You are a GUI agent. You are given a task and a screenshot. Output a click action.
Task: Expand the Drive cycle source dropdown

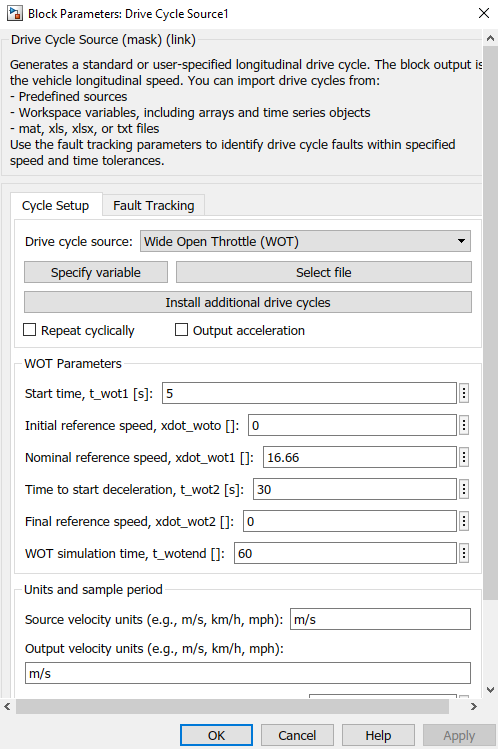tap(305, 241)
